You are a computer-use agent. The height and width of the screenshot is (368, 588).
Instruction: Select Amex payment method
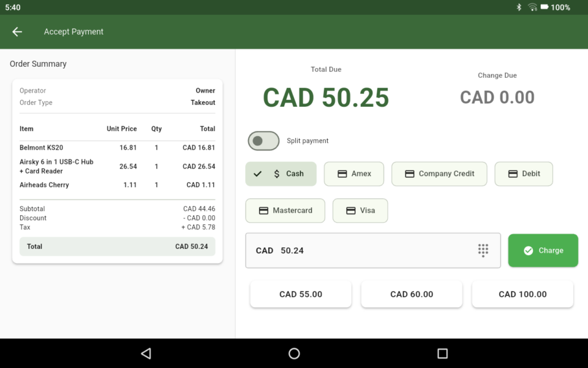pos(354,174)
